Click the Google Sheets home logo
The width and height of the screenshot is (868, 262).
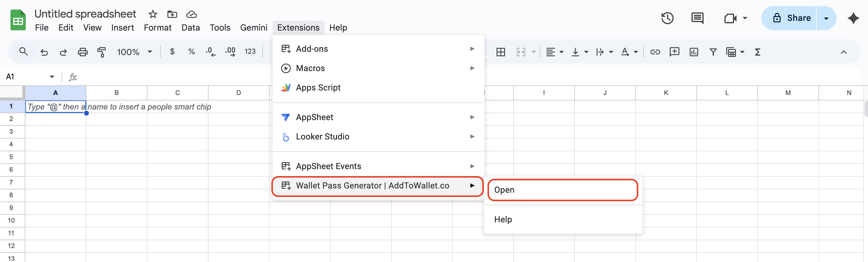tap(18, 21)
